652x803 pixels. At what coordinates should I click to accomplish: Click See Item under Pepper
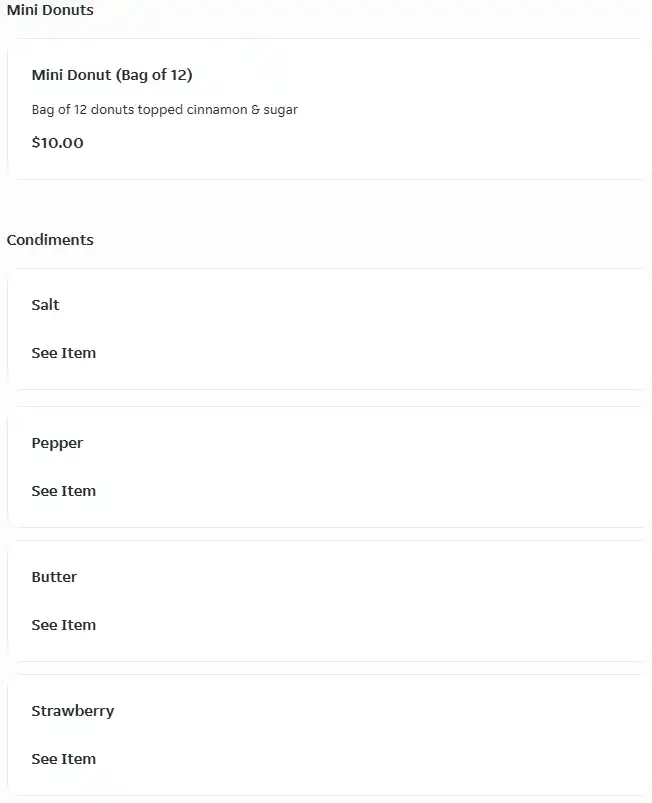coord(63,490)
